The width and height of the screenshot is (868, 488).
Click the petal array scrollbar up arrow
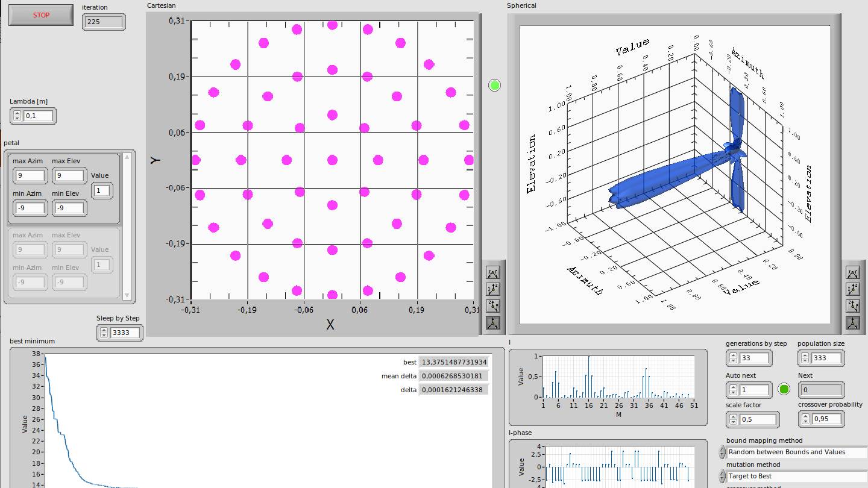point(127,157)
